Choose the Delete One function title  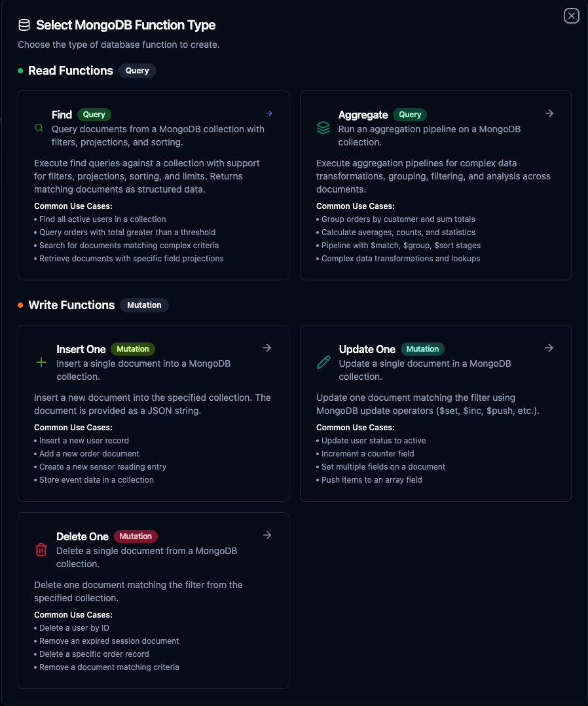83,536
